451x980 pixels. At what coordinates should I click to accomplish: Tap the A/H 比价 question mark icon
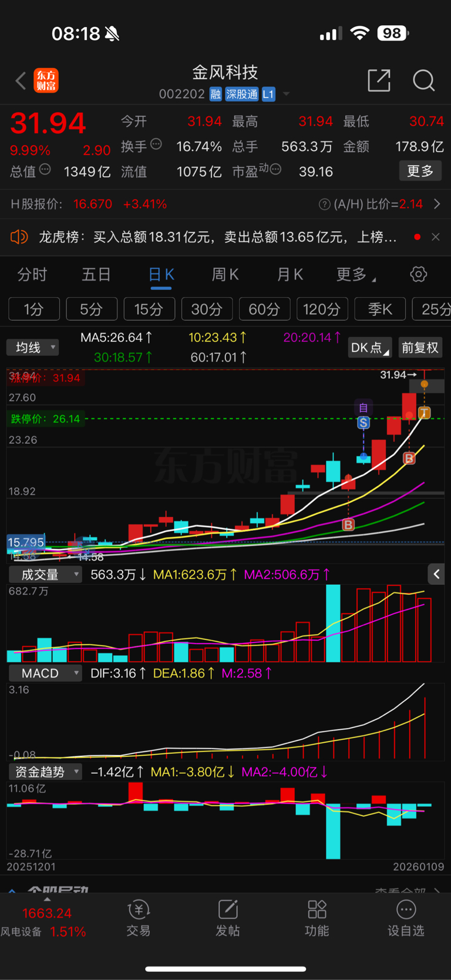324,204
